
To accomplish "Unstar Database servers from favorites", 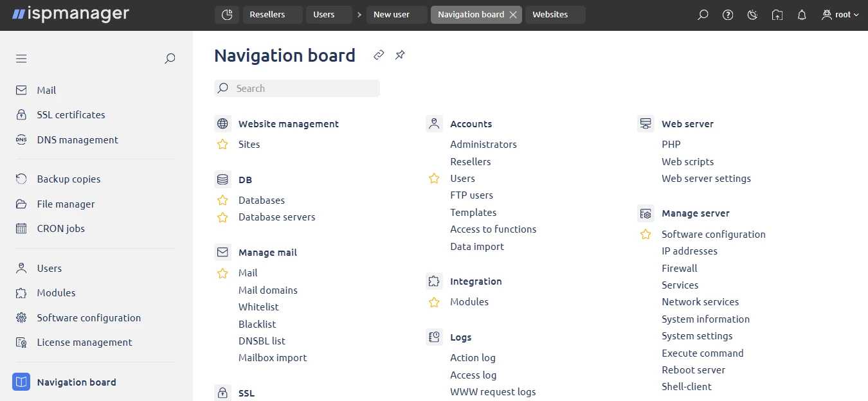I will 222,217.
